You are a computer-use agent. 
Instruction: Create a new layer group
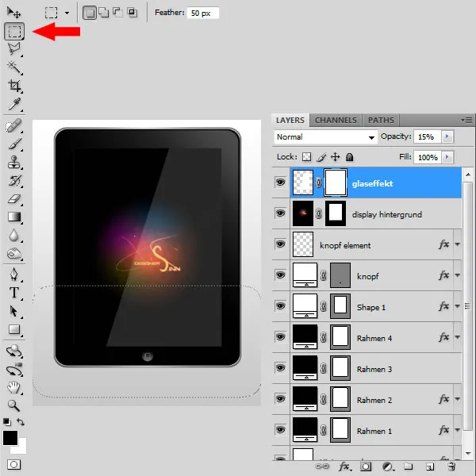click(x=409, y=466)
